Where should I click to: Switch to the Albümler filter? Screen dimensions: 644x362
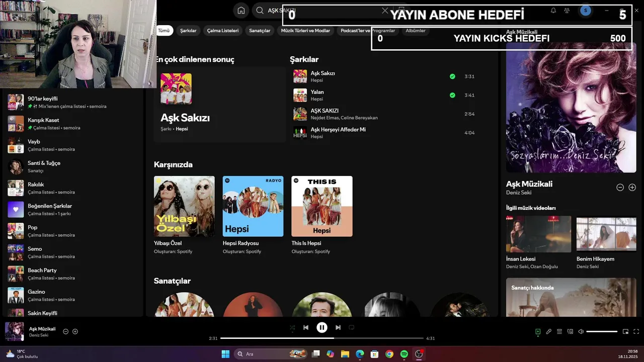(416, 31)
